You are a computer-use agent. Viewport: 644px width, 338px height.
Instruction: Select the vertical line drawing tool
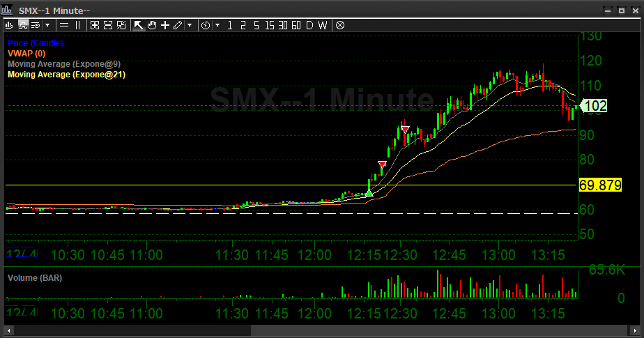pos(77,26)
